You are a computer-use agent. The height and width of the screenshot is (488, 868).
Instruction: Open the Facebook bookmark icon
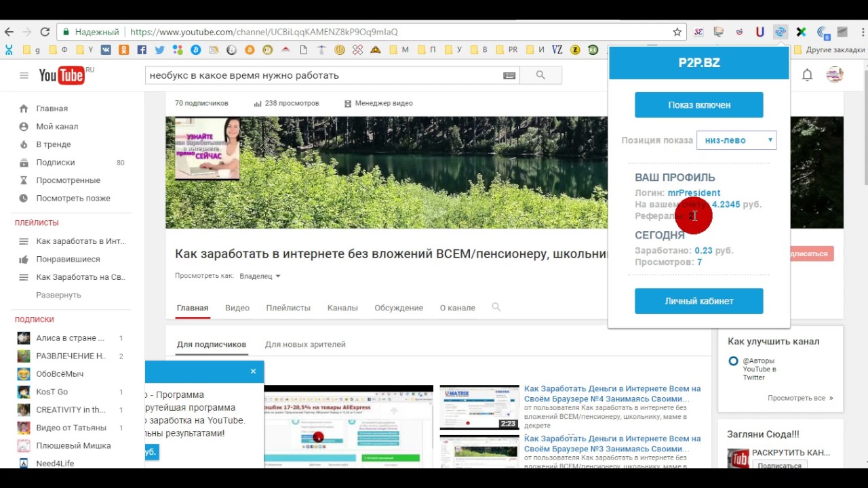pos(142,49)
